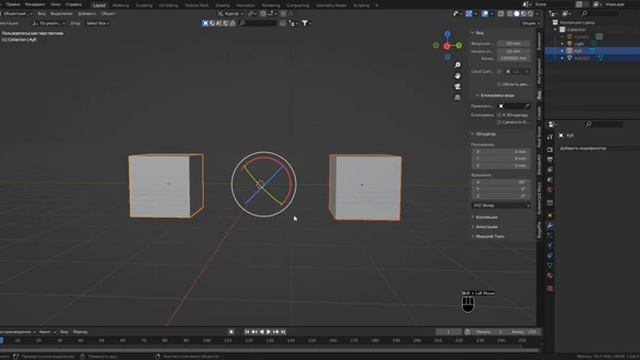Enable Render Region checkbox
640x360 pixels.
(x=499, y=84)
